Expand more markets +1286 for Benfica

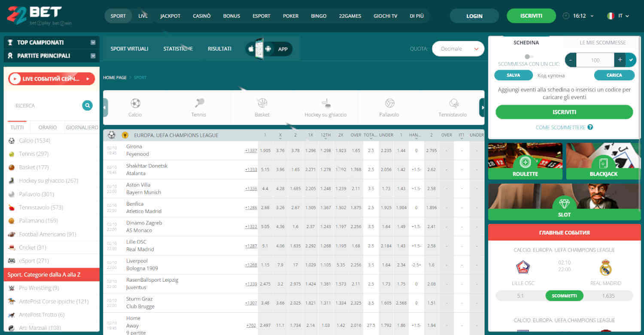pyautogui.click(x=251, y=207)
